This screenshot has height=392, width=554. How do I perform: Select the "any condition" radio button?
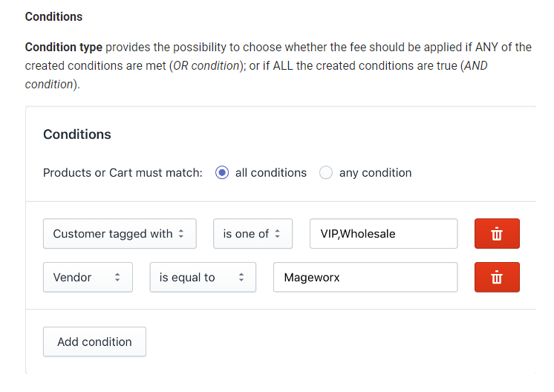[x=325, y=173]
